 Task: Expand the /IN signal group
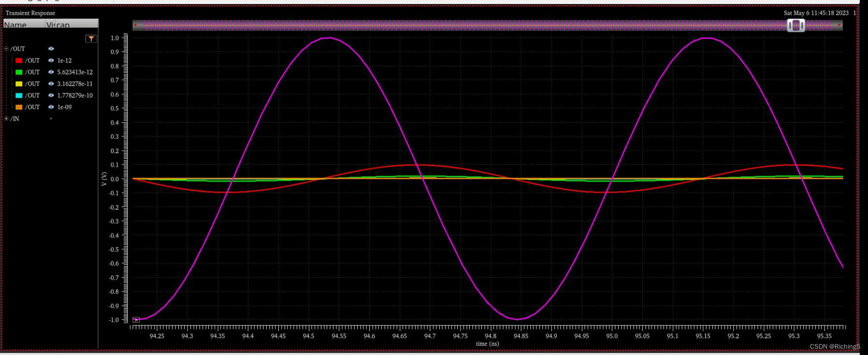pos(6,118)
